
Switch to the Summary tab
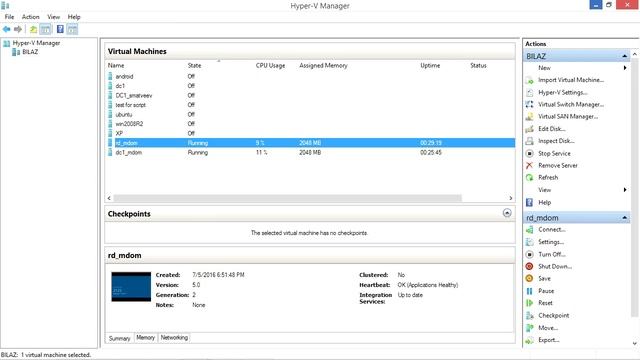(x=120, y=338)
